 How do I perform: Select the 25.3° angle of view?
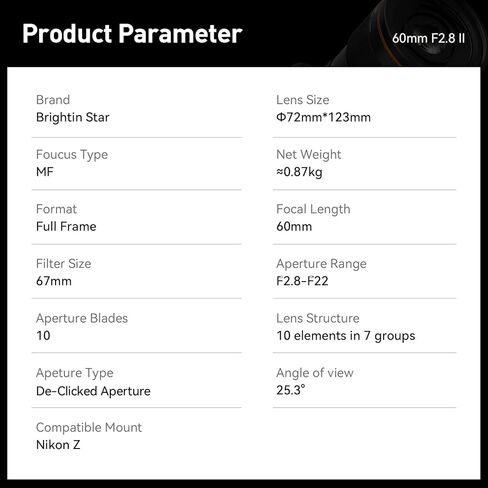click(x=291, y=390)
